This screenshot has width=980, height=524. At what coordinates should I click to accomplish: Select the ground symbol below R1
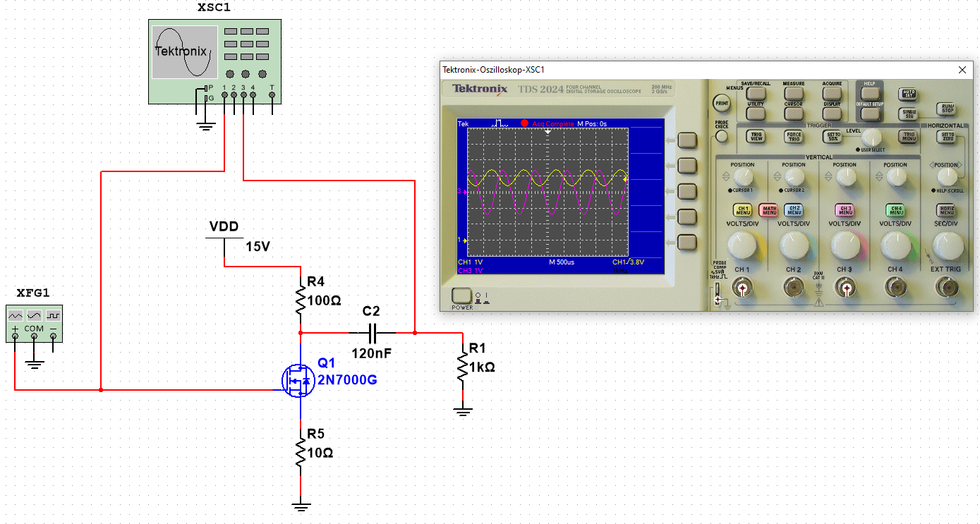[462, 412]
